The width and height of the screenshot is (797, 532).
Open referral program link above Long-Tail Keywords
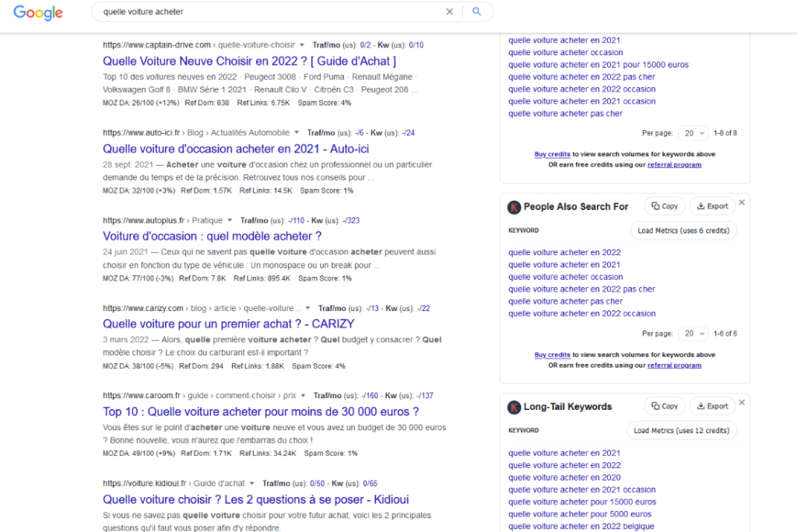click(674, 366)
